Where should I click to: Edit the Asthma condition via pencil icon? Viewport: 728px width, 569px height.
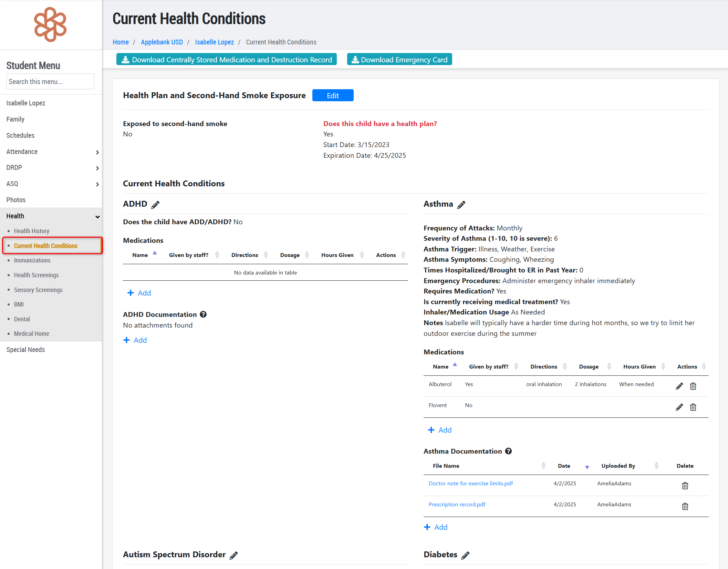461,205
